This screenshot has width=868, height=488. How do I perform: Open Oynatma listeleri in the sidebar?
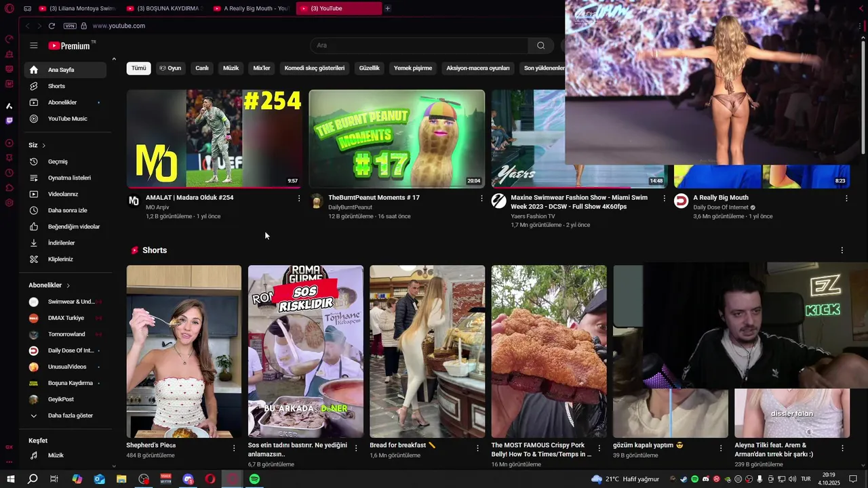[65, 178]
